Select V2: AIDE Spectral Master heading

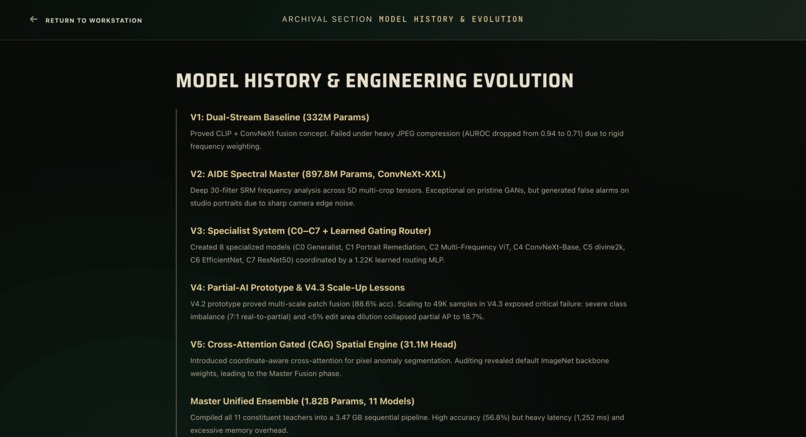(x=318, y=174)
